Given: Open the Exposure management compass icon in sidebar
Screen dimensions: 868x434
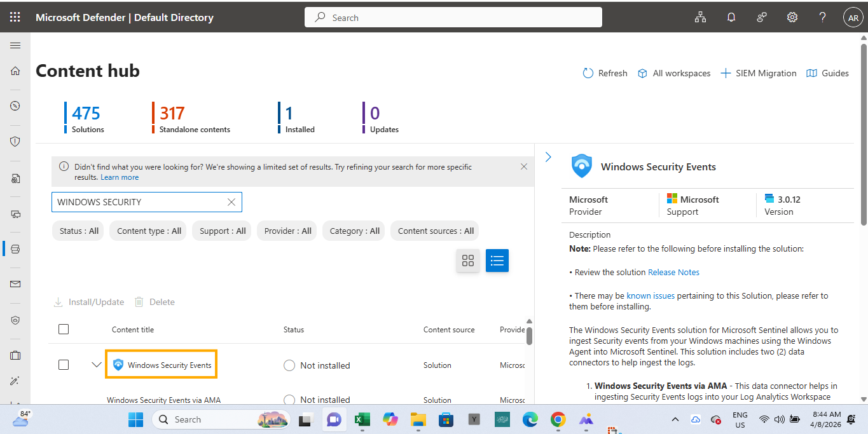Looking at the screenshot, I should coord(15,106).
